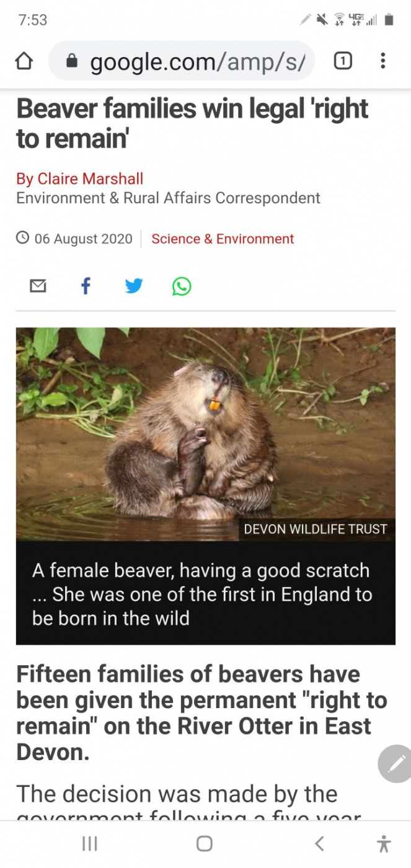The image size is (411, 868).
Task: Go back using Android back arrow
Action: coord(319,843)
